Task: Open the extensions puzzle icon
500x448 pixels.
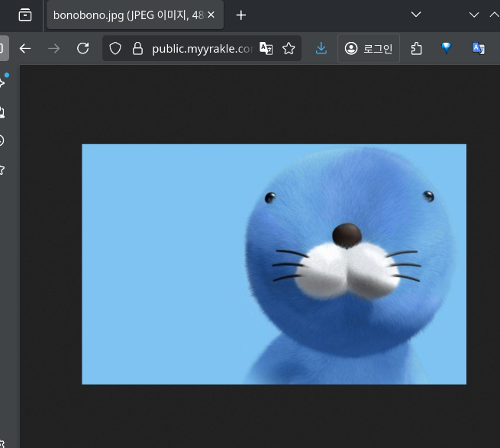Action: coord(416,49)
